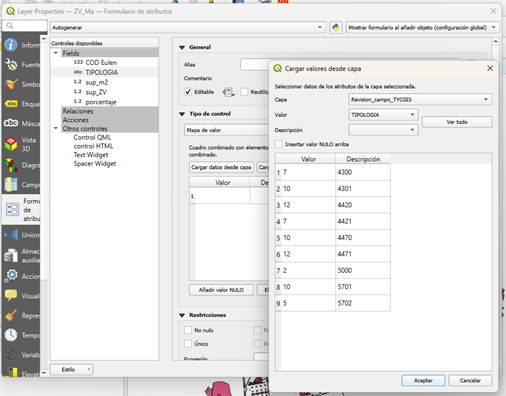This screenshot has width=506, height=396.
Task: Open the Mapa de valor widget type dropdown
Action: pyautogui.click(x=227, y=130)
